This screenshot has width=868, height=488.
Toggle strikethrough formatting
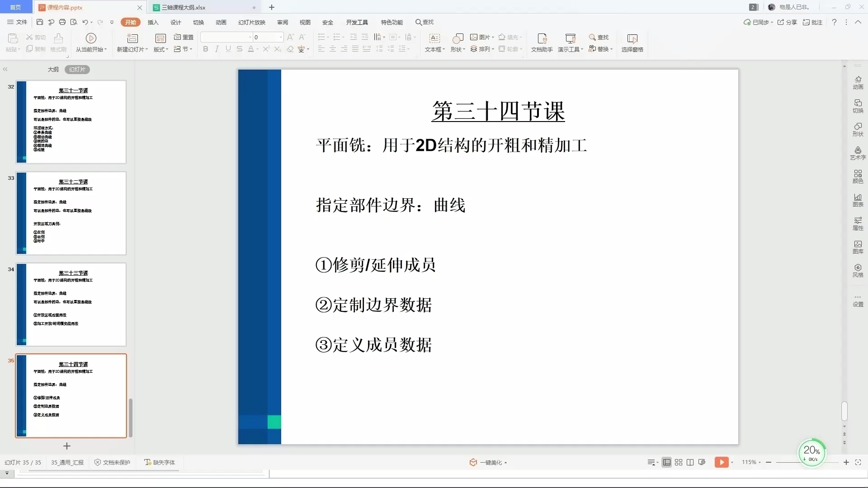[x=240, y=49]
